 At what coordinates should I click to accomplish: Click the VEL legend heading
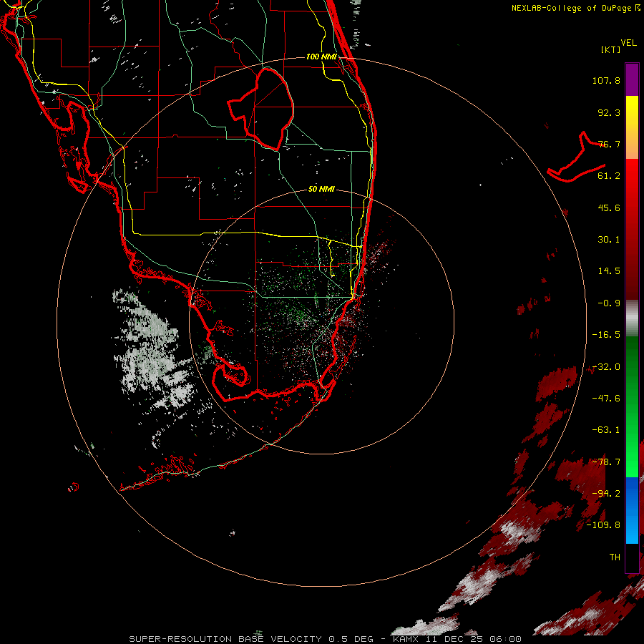[x=628, y=43]
